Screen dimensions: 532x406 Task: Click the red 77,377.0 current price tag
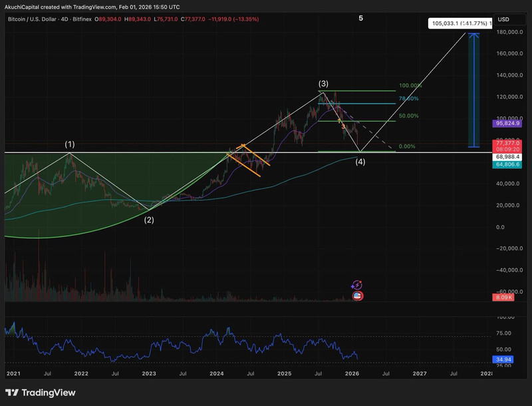pyautogui.click(x=508, y=143)
